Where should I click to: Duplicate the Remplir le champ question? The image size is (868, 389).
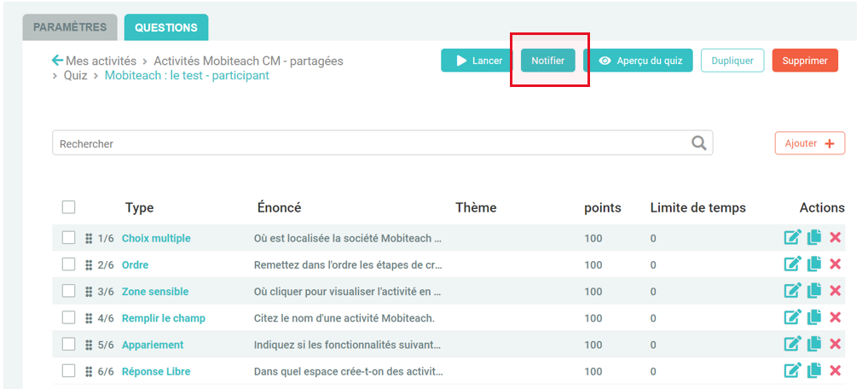coord(814,317)
